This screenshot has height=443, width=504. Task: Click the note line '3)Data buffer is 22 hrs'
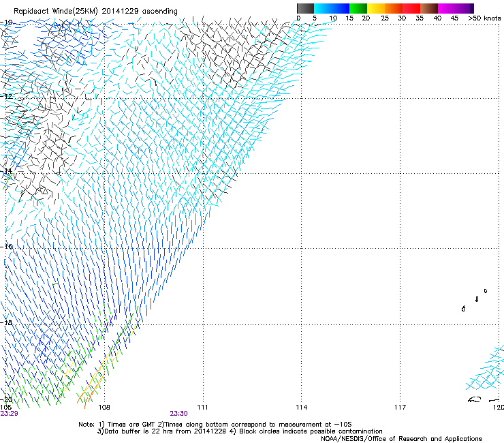pyautogui.click(x=240, y=431)
